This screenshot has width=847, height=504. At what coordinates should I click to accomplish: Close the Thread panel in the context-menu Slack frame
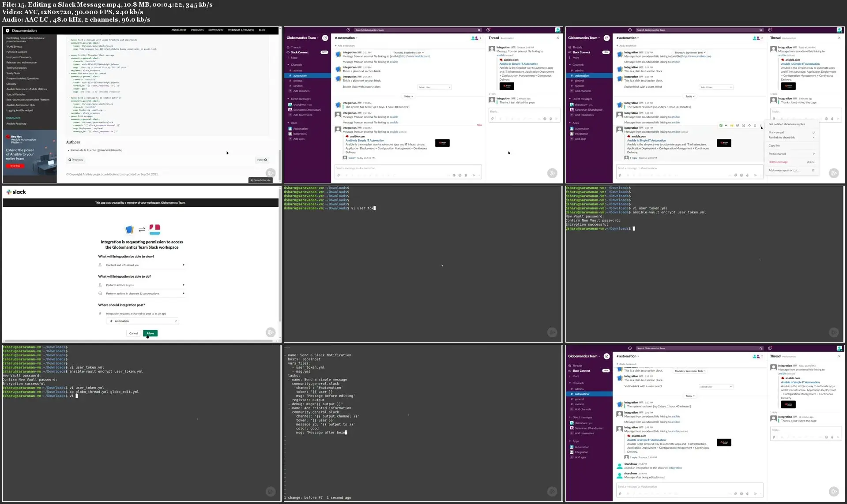839,38
